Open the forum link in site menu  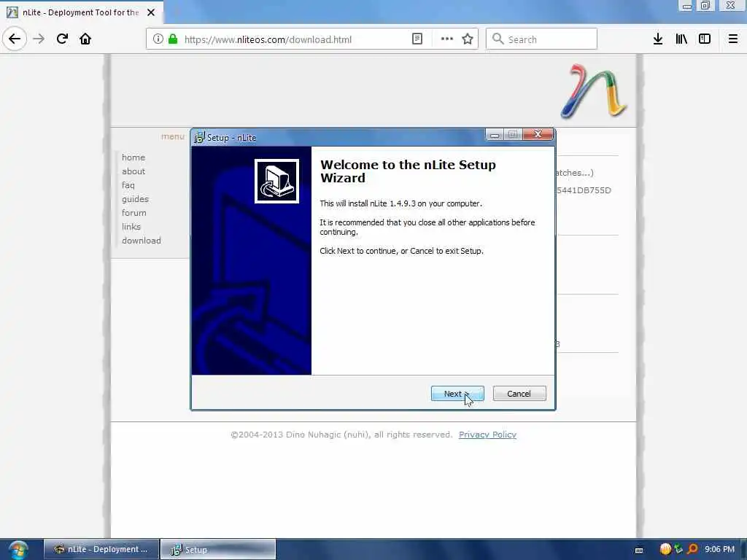click(134, 212)
